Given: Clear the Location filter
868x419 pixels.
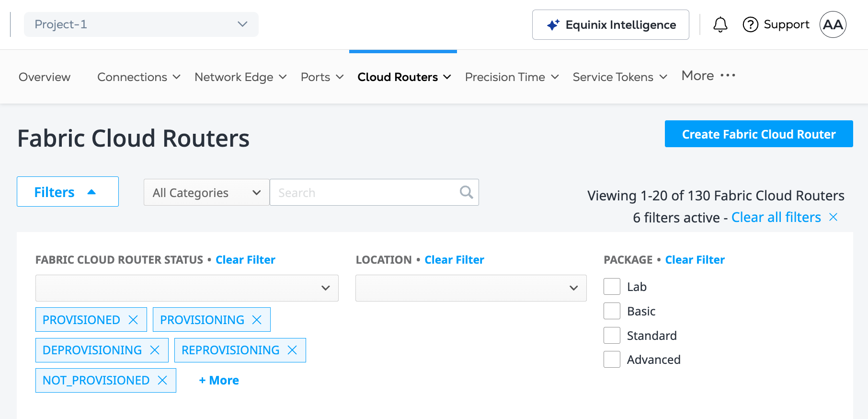Looking at the screenshot, I should [x=454, y=260].
